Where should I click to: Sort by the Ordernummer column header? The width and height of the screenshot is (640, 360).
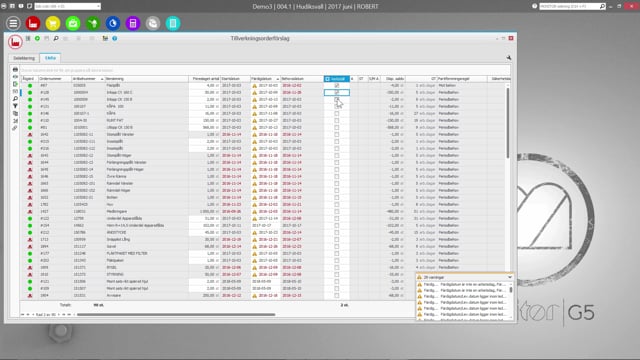point(55,79)
